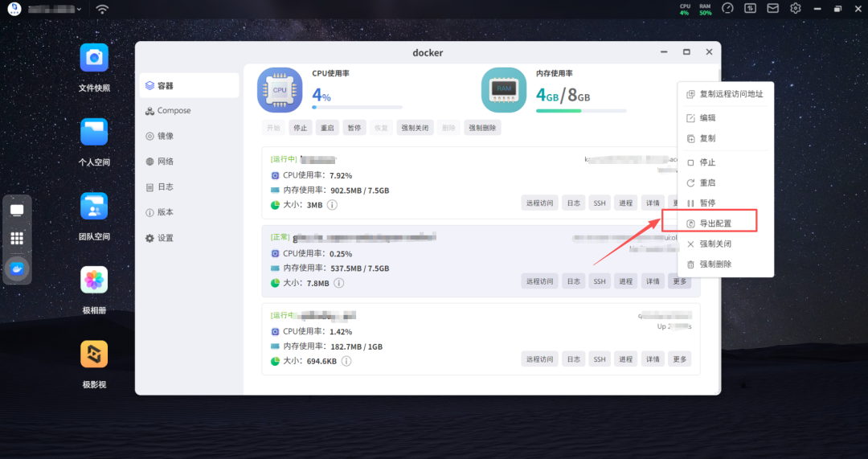Click the 停止 toolbar button
Screen dimensions: 868x459
(x=301, y=128)
